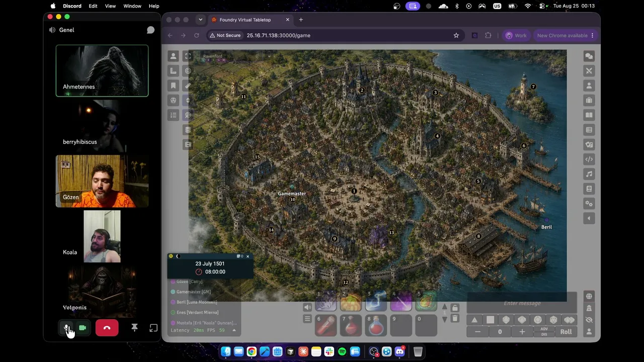Open Chat Messages tab in Foundry sidebar
The height and width of the screenshot is (362, 644).
pos(589,56)
